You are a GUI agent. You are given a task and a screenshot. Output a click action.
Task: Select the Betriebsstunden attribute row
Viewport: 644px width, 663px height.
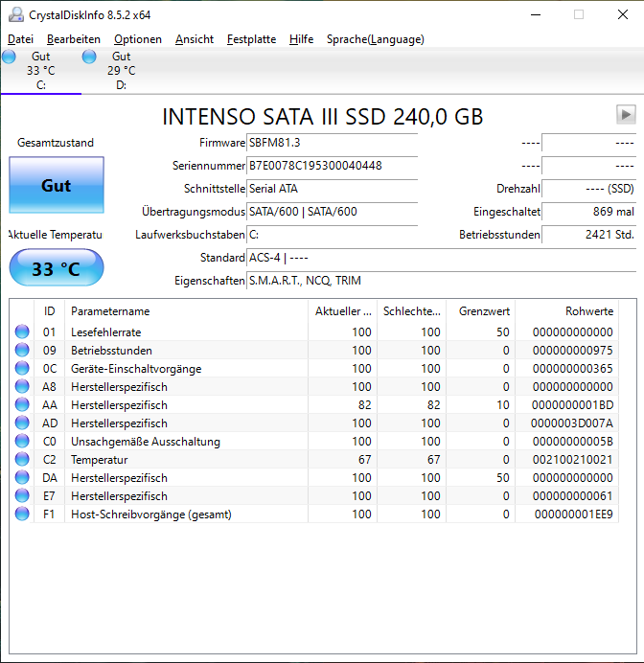[314, 350]
